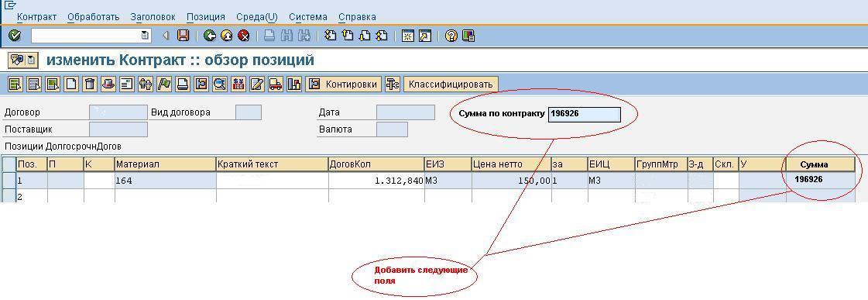Image resolution: width=868 pixels, height=300 pixels.
Task: Click the Find Next binoculars-plus icon
Action: 304,36
